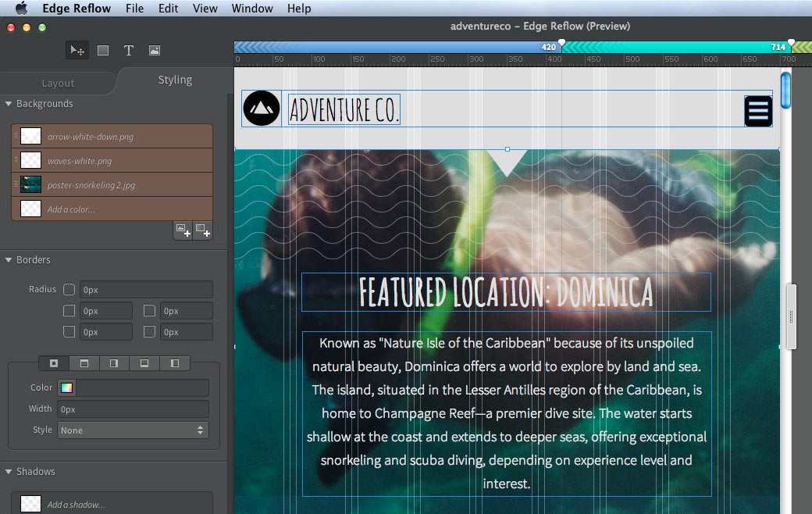Screen dimensions: 812x514
Task: Switch to the Layout tab
Action: coord(58,83)
